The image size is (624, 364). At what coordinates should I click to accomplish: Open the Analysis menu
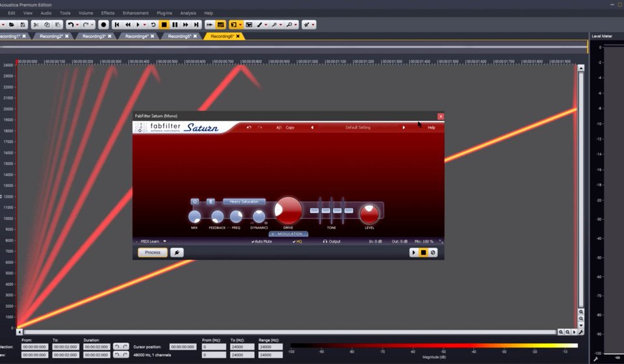188,13
